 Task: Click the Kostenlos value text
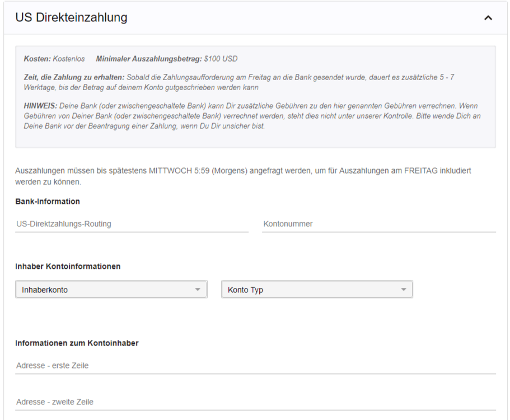[x=69, y=59]
